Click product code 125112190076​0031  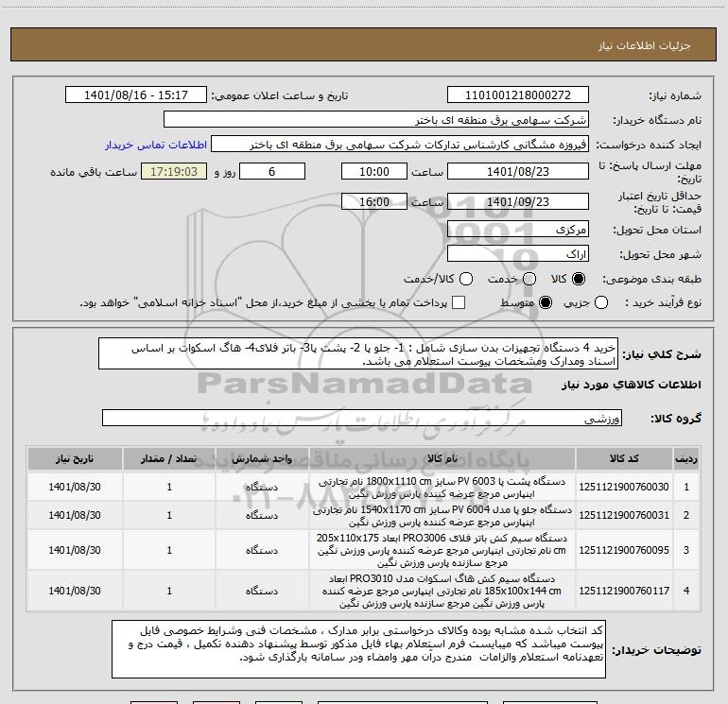624,515
